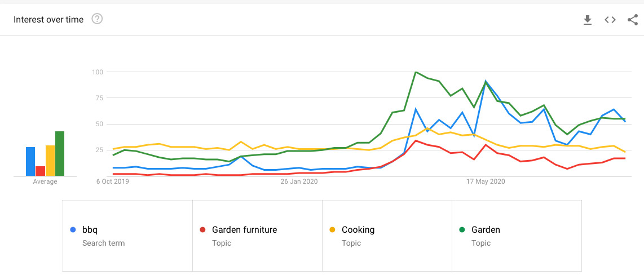This screenshot has height=275, width=644.
Task: Click the green line peak at 100
Action: click(x=416, y=72)
